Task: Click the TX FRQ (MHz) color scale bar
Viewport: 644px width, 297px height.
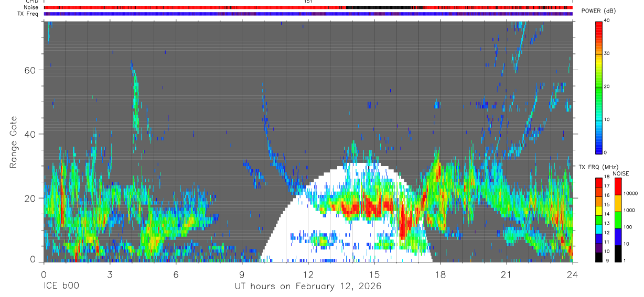Action: point(599,220)
